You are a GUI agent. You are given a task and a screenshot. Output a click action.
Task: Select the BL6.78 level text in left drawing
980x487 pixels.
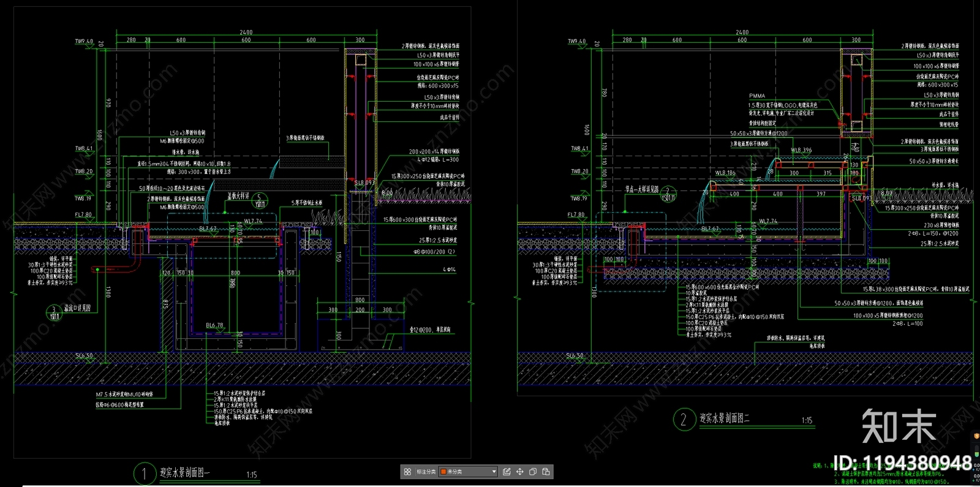(x=214, y=325)
